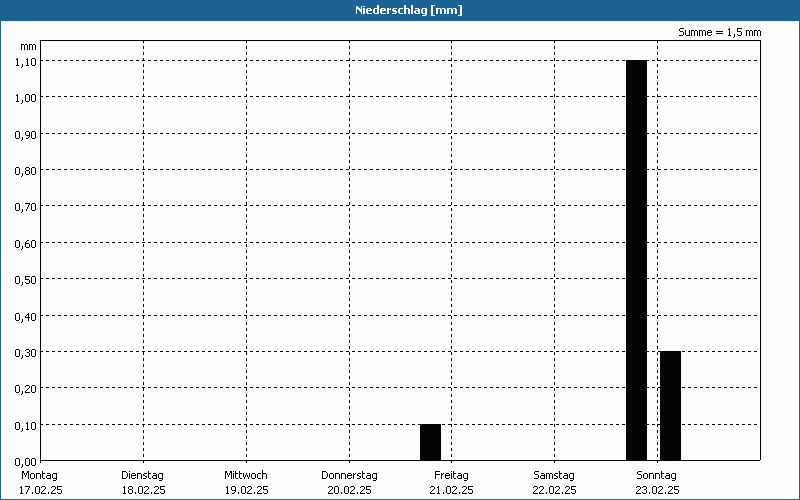Click the Samstag axis label
The width and height of the screenshot is (800, 500).
554,475
